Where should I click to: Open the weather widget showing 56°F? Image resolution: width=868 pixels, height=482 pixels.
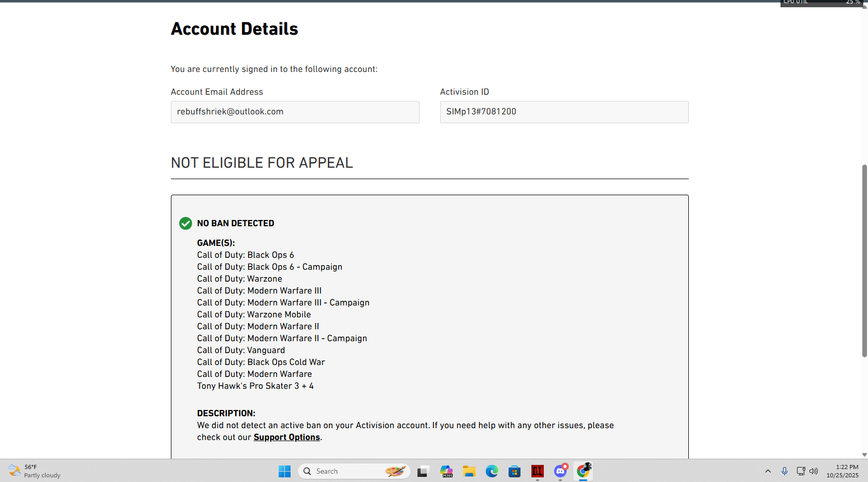point(35,471)
